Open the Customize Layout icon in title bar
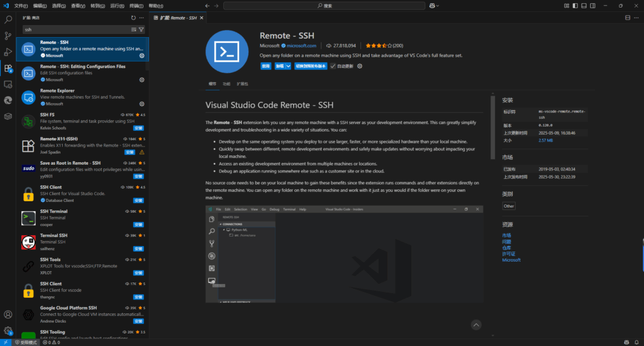This screenshot has height=346, width=644. 567,6
